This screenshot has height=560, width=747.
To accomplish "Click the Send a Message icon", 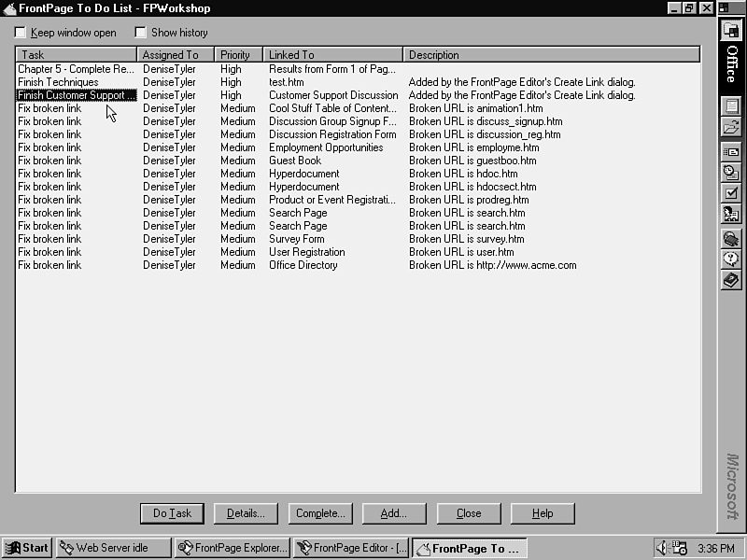I will (x=731, y=152).
